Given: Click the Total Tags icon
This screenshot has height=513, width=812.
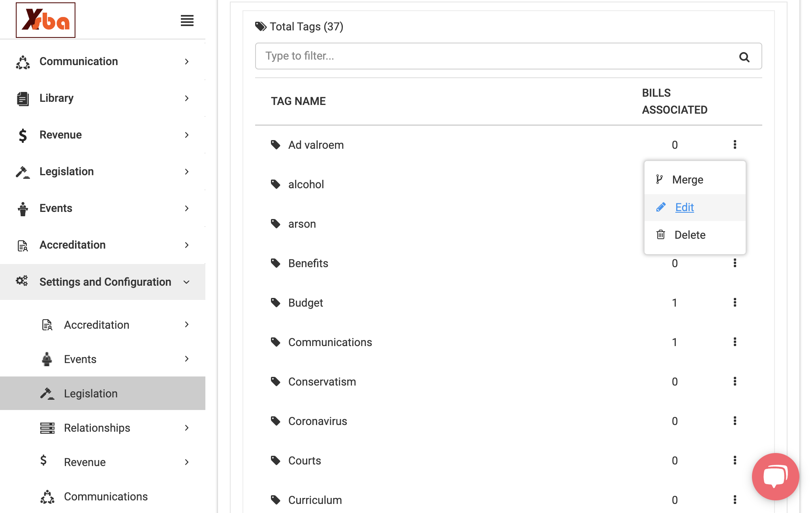Looking at the screenshot, I should coord(261,26).
